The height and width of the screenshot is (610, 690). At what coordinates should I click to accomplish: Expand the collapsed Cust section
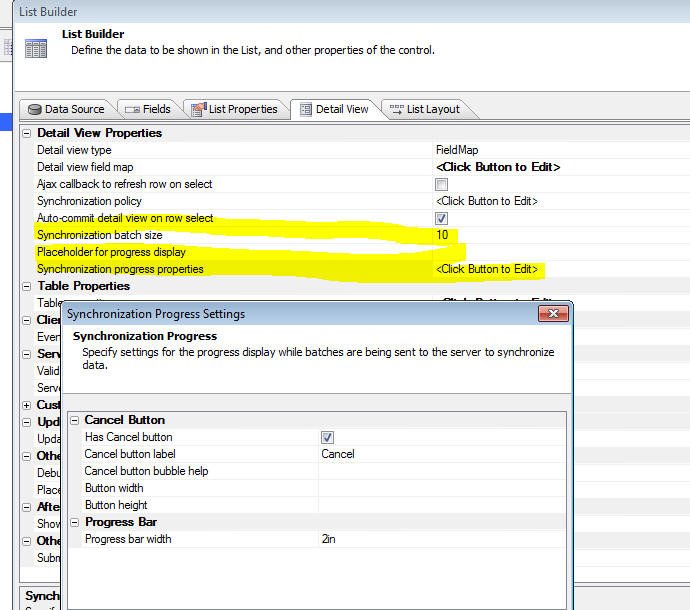coord(27,405)
